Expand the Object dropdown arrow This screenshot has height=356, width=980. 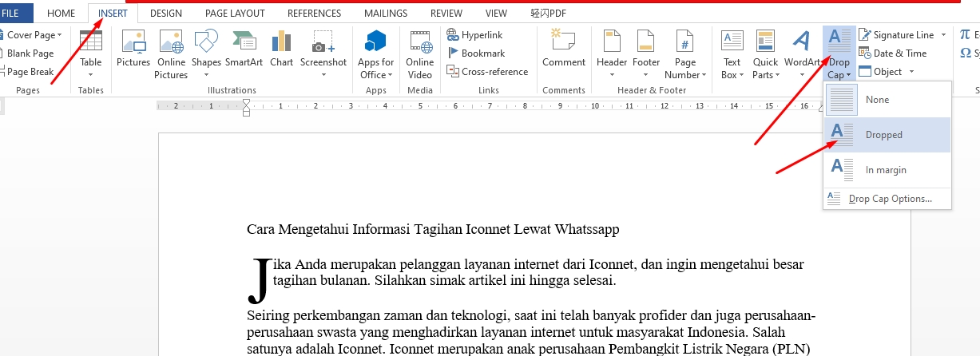(x=911, y=72)
